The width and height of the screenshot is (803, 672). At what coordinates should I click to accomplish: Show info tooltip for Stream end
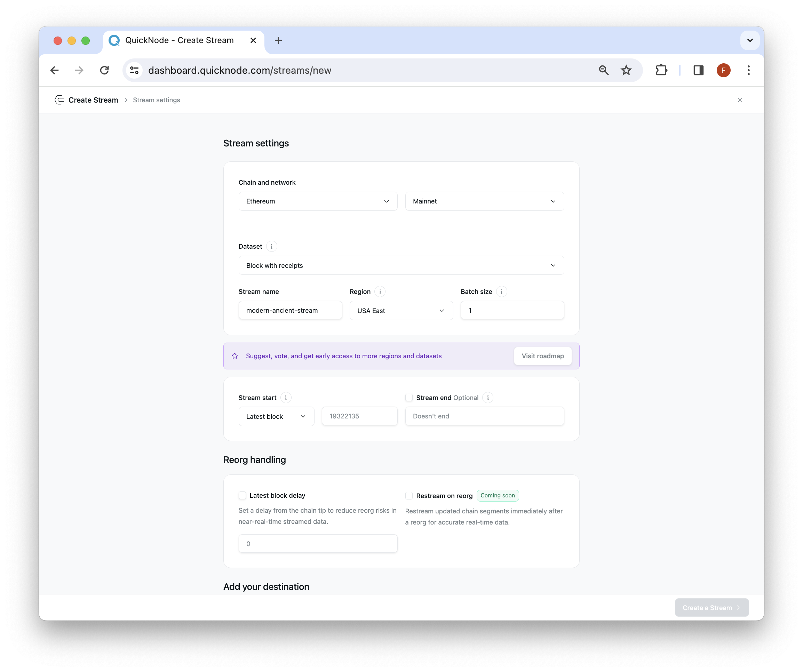point(487,398)
